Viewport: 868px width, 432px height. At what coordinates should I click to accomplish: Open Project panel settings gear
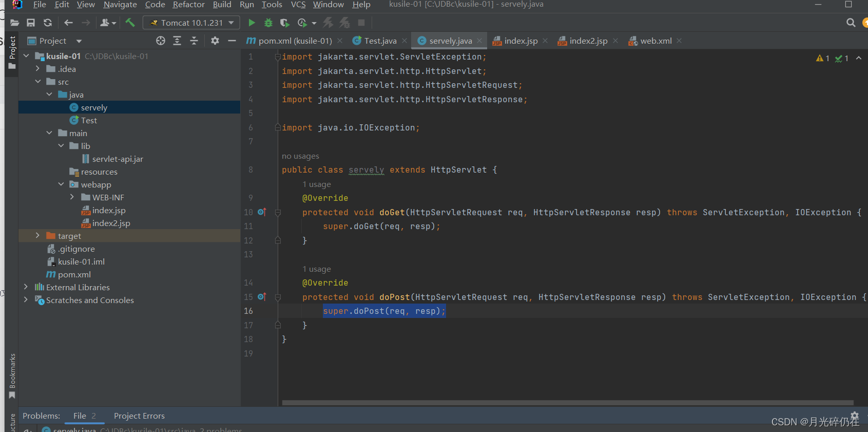pos(215,41)
